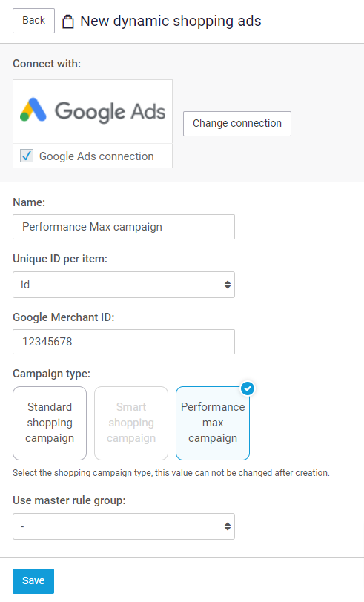Click the New dynamic shopping ads heading

point(171,21)
